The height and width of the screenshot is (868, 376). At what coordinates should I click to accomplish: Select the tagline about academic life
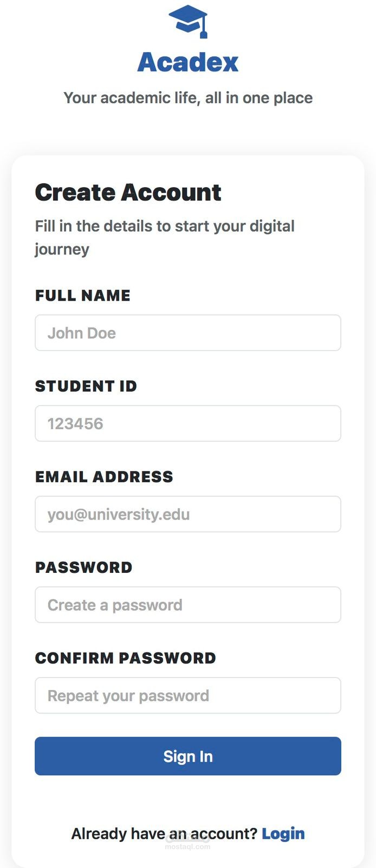point(188,98)
